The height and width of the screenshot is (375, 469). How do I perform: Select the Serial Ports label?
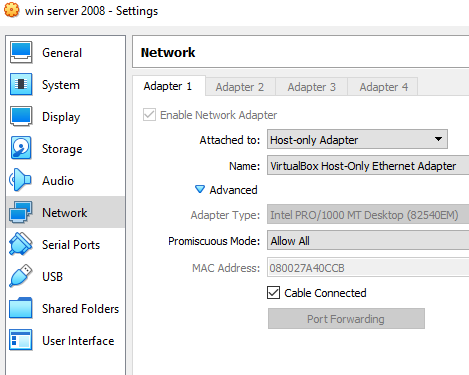click(x=71, y=245)
